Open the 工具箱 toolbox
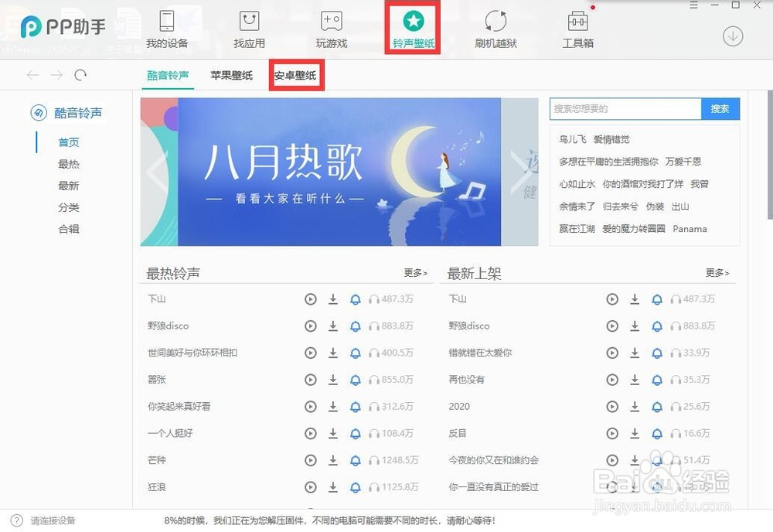 [577, 30]
